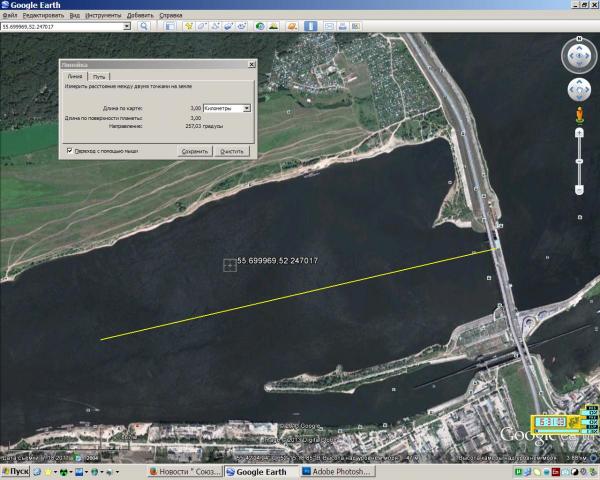Image resolution: width=600 pixels, height=480 pixels.
Task: Click the email toolbar icon
Action: coord(326,26)
